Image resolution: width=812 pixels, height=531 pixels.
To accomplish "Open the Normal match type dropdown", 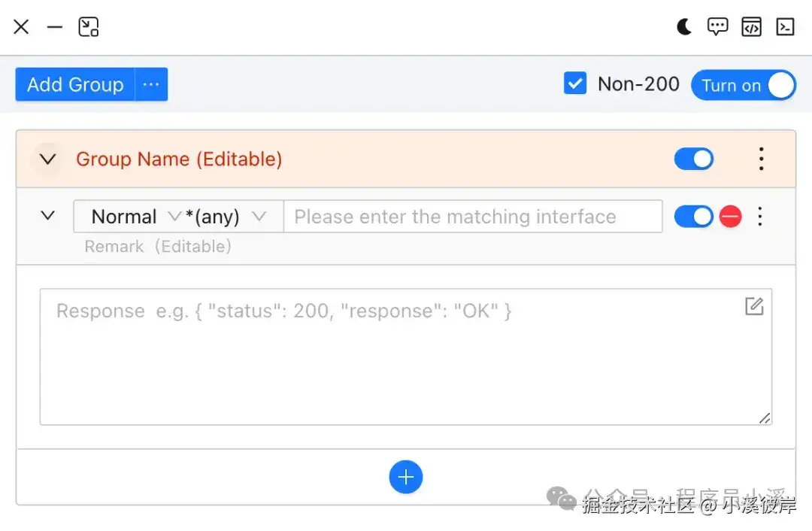I will [x=135, y=217].
